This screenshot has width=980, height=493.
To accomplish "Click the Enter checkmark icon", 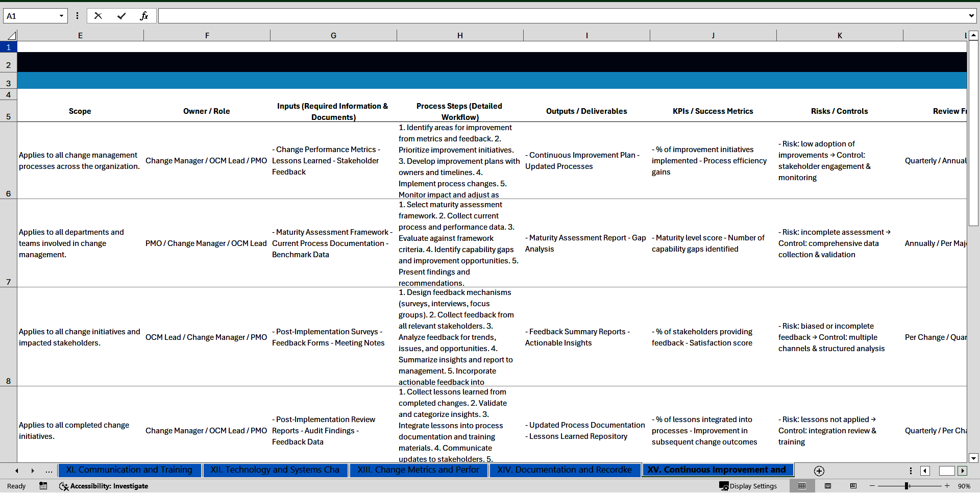I will [121, 16].
